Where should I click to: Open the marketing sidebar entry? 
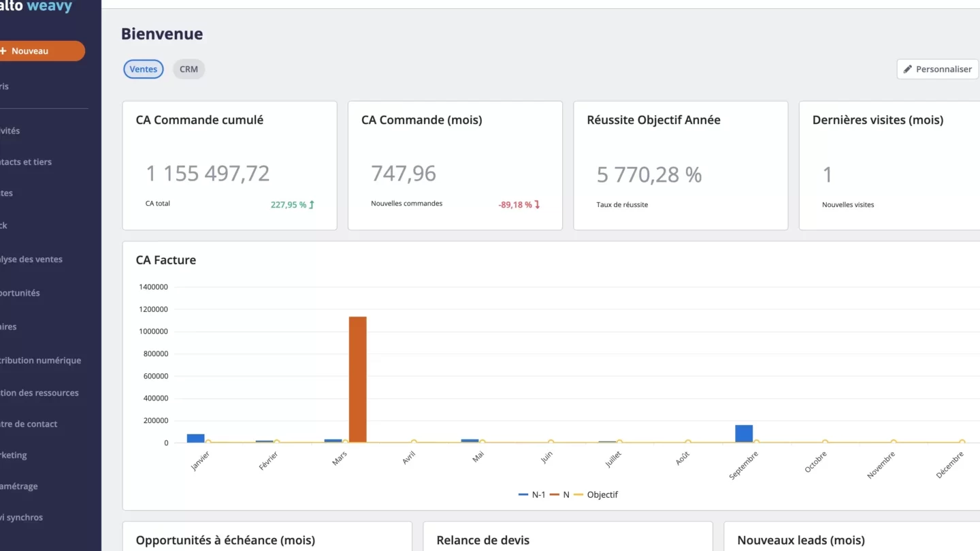pyautogui.click(x=14, y=455)
